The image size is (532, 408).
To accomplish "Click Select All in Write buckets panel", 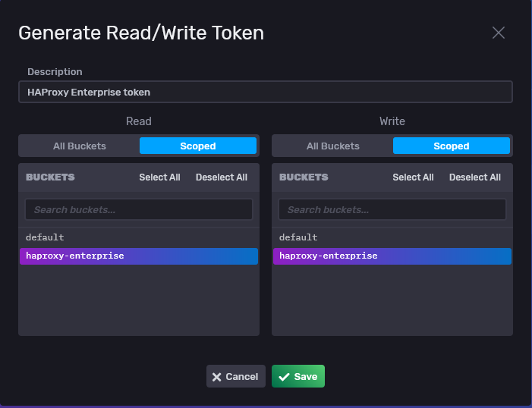I will point(413,177).
